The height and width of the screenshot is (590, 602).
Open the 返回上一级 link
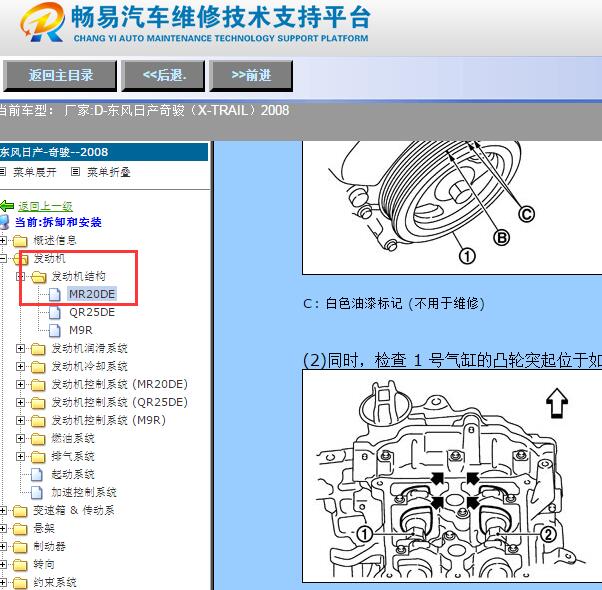45,206
